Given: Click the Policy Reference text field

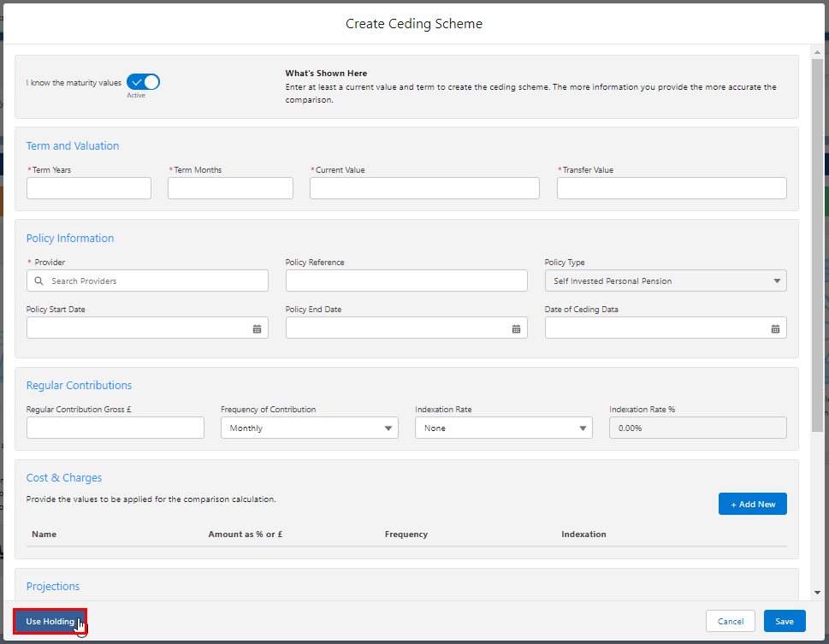Looking at the screenshot, I should click(x=406, y=281).
